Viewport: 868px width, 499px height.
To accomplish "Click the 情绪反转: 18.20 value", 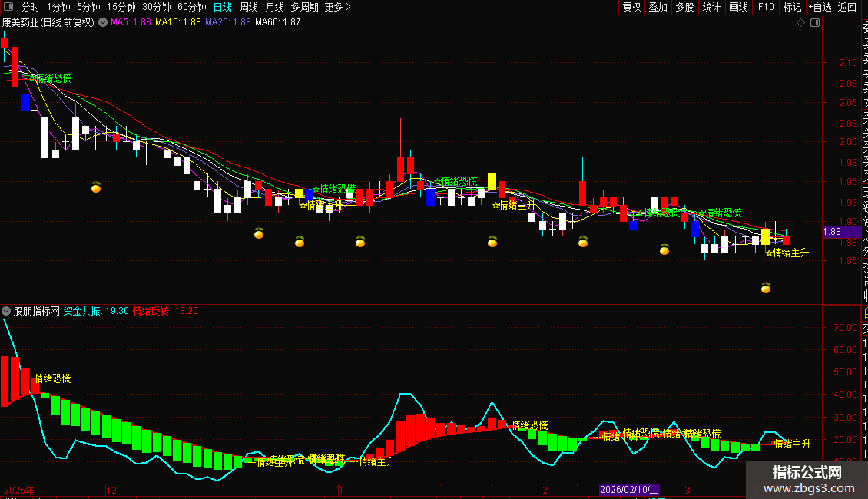I will click(x=165, y=311).
